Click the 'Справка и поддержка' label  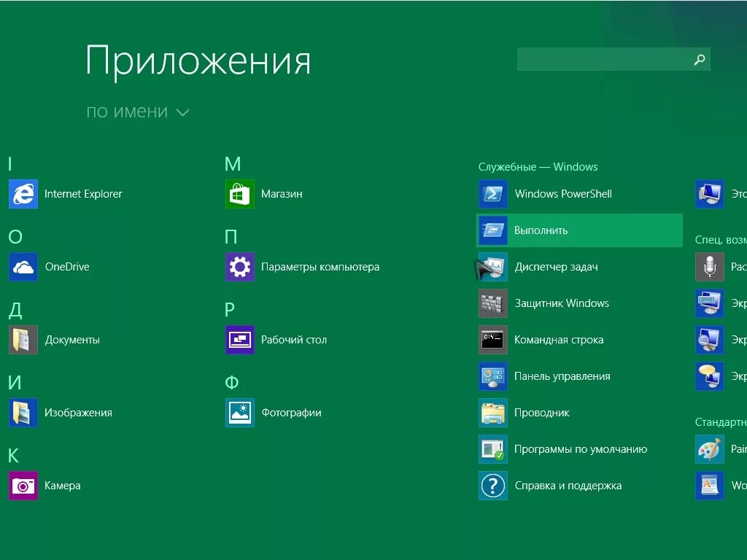568,486
